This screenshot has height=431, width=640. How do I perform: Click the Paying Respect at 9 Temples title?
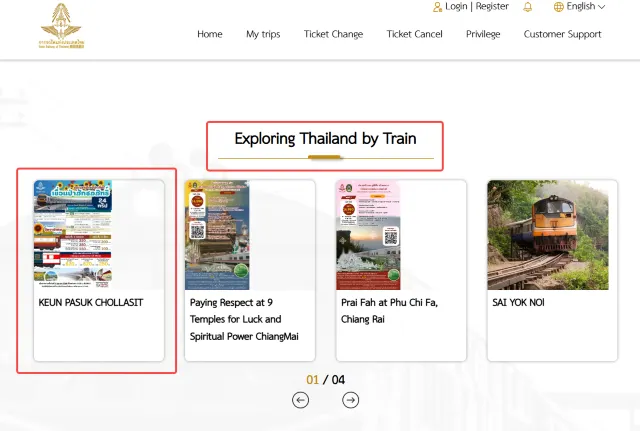click(x=244, y=319)
